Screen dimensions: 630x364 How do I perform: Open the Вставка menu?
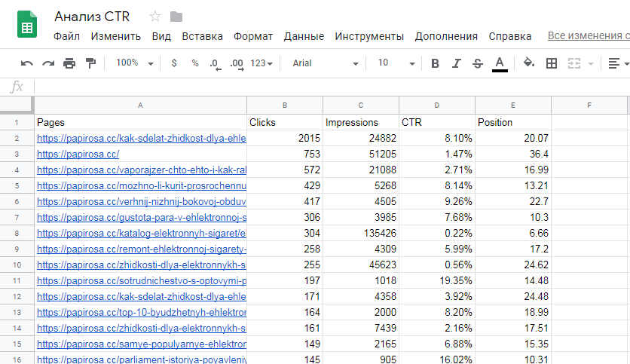coord(202,36)
